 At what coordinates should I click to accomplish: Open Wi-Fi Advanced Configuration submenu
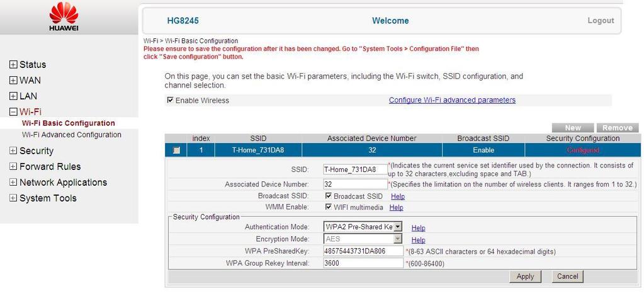coord(72,135)
